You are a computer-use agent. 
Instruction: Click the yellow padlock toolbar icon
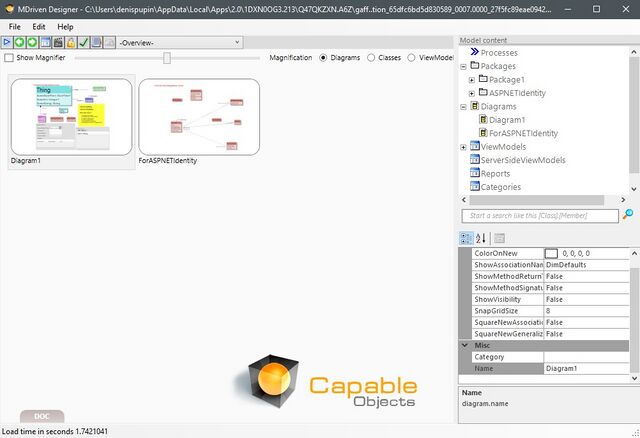71,42
